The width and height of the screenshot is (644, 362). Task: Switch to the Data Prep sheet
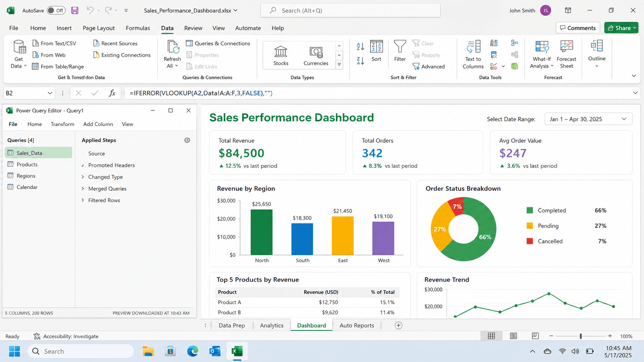232,325
